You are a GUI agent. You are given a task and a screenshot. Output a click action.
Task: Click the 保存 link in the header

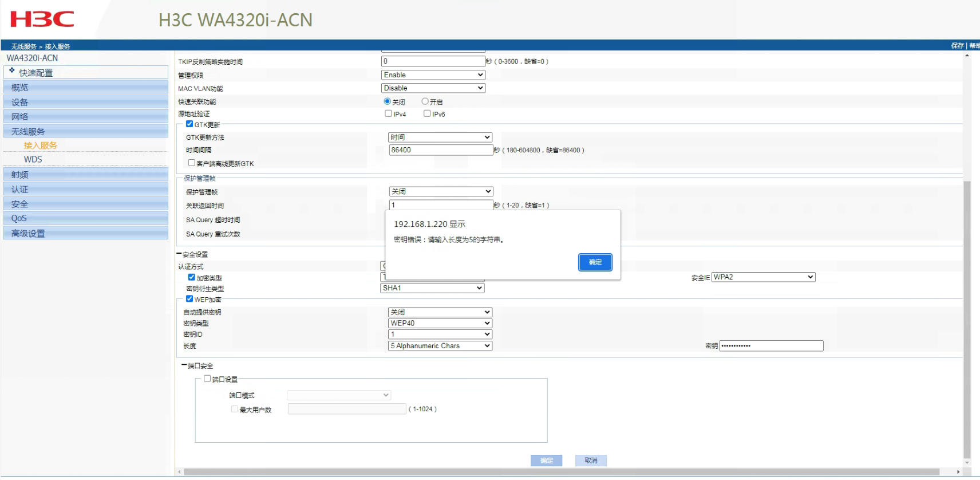click(957, 46)
